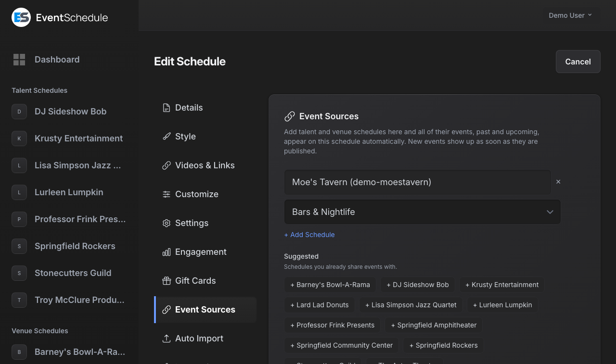Click the Auto Import upload icon

(x=167, y=339)
